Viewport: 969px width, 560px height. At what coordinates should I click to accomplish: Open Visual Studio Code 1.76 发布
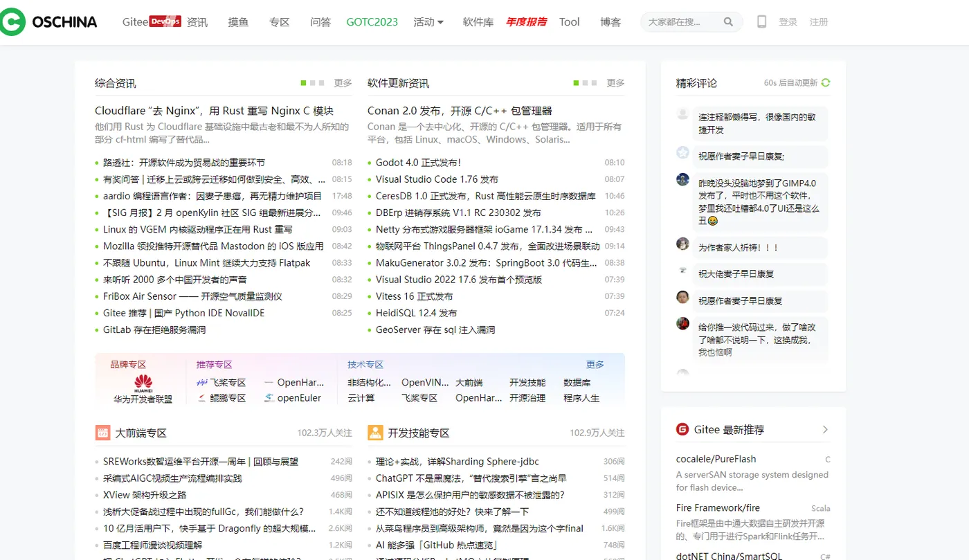pos(437,179)
